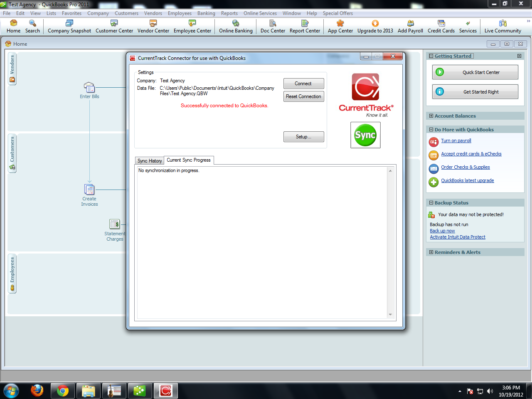Open Chrome from the taskbar
Image resolution: width=532 pixels, height=399 pixels.
(x=63, y=391)
